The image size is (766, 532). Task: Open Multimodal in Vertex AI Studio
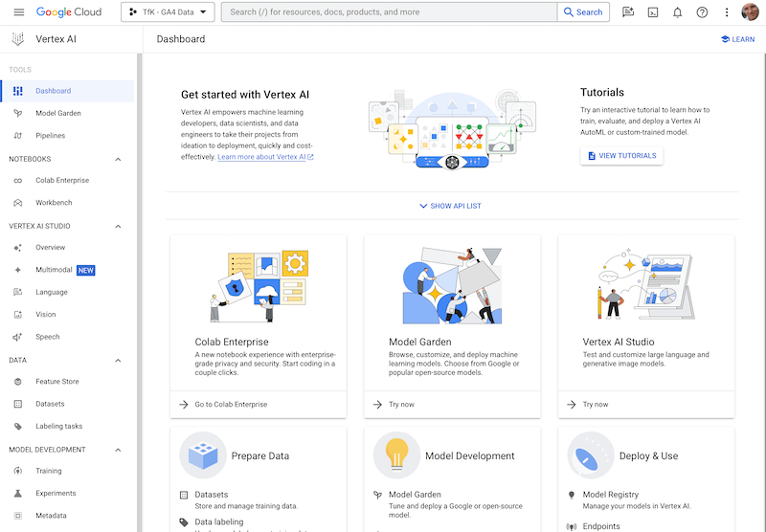[54, 270]
